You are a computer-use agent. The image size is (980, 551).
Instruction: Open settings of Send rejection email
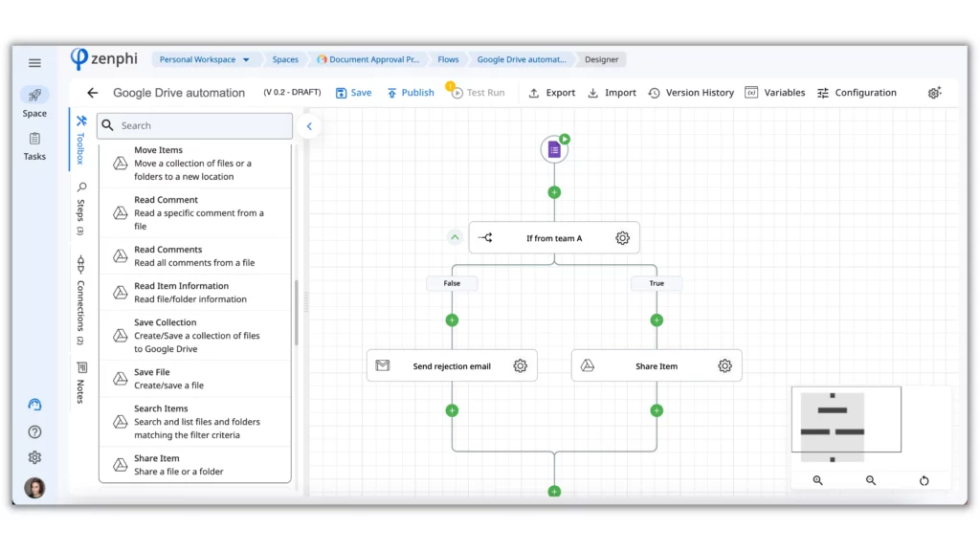[520, 366]
